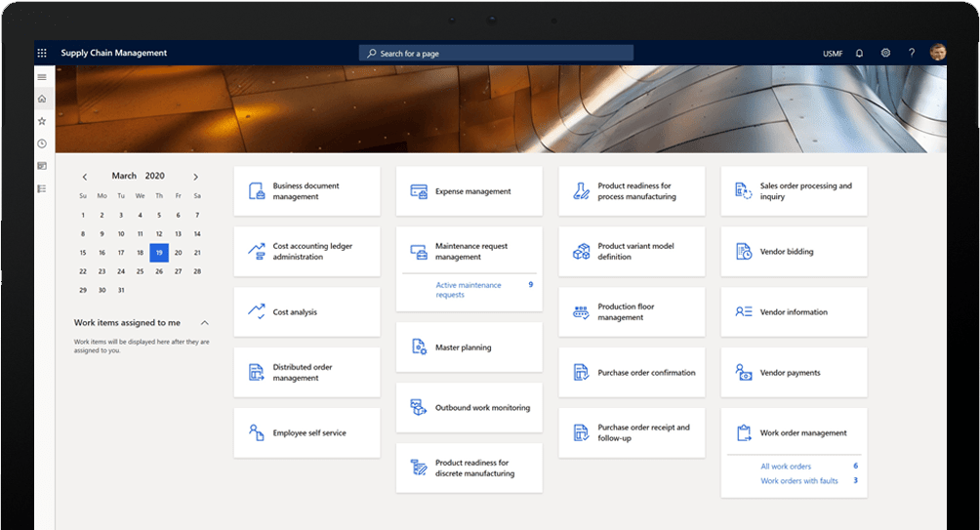
Task: Open the app launcher waffle icon
Action: (x=42, y=53)
